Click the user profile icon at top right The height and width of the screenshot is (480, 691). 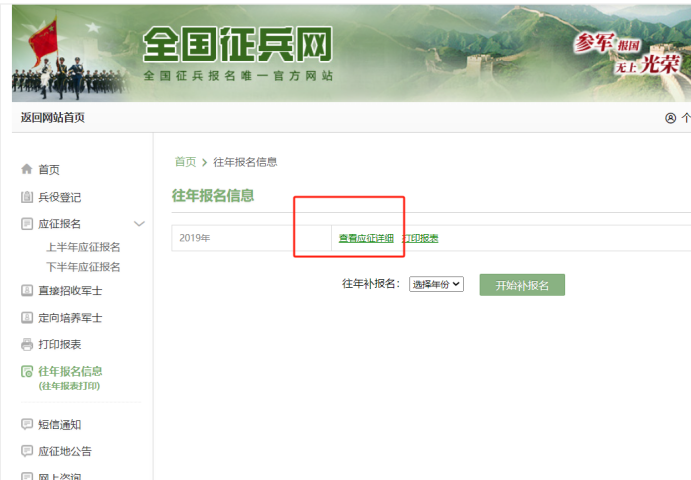(670, 118)
